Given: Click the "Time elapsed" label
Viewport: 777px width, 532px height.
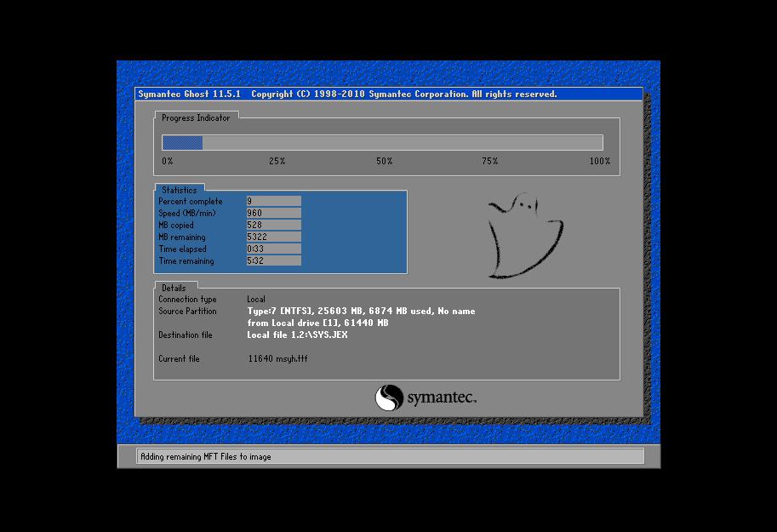Looking at the screenshot, I should tap(182, 249).
